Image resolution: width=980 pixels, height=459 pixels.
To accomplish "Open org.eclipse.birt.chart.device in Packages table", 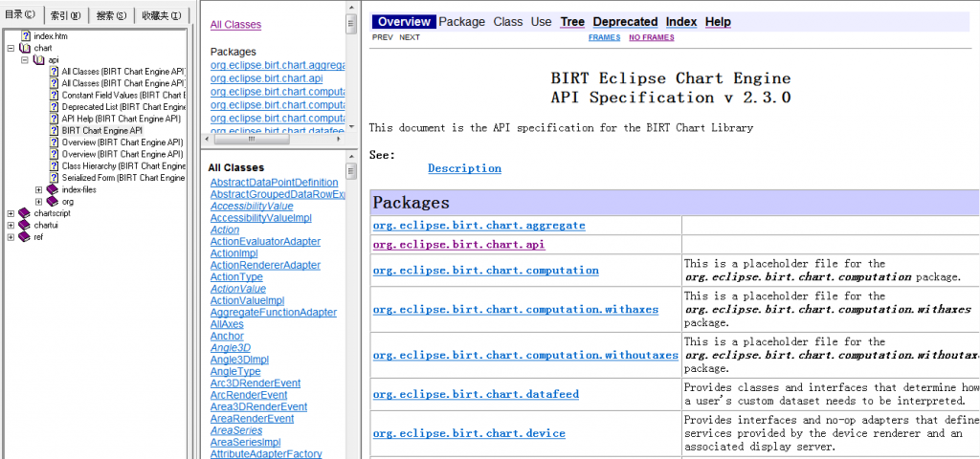I will click(469, 433).
